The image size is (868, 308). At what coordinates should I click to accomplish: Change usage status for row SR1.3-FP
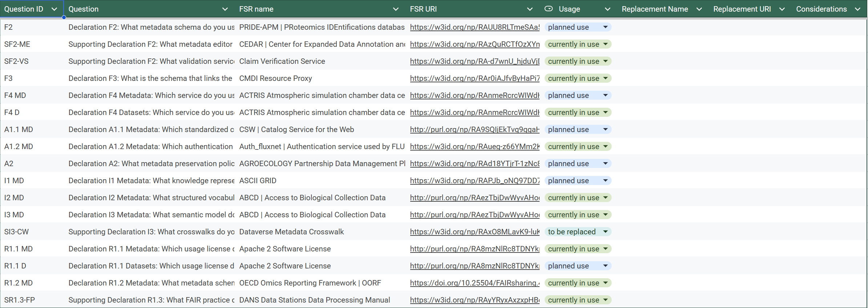tap(578, 300)
